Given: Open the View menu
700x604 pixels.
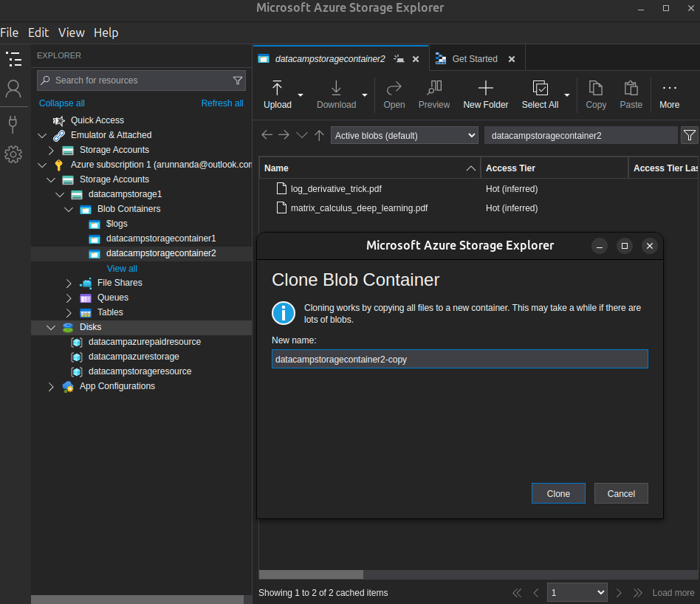Looking at the screenshot, I should tap(72, 32).
